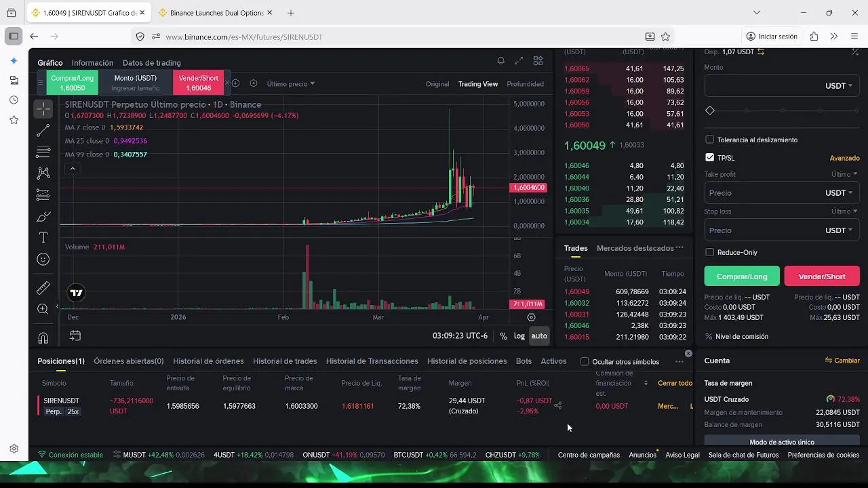Click the Avanzado TP/SL link
868x488 pixels.
pyautogui.click(x=844, y=158)
